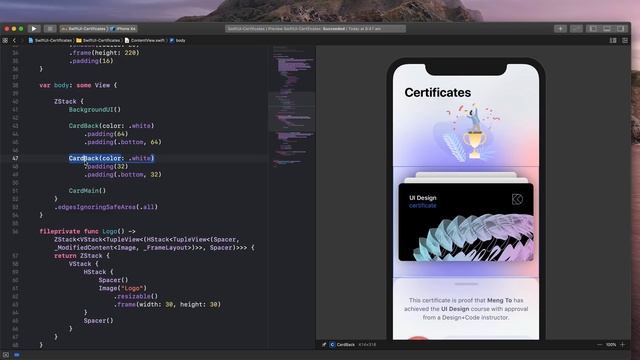
Task: Stop the running build in Xcode toolbar
Action: click(50, 29)
